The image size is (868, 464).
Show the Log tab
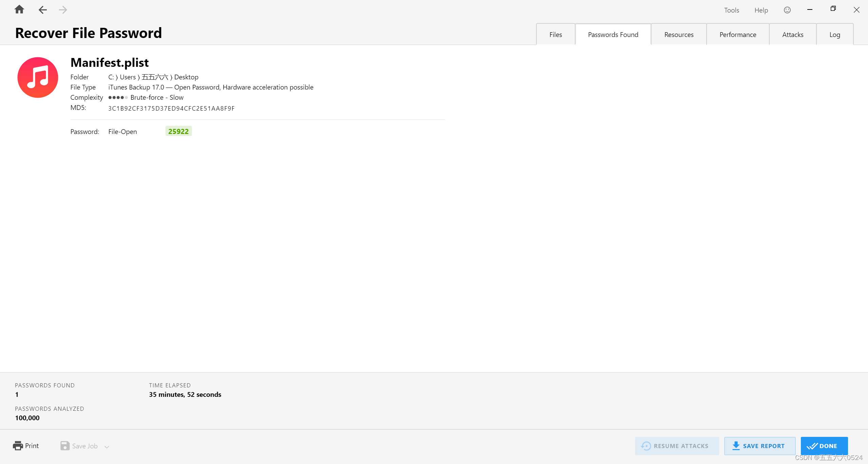coord(835,35)
